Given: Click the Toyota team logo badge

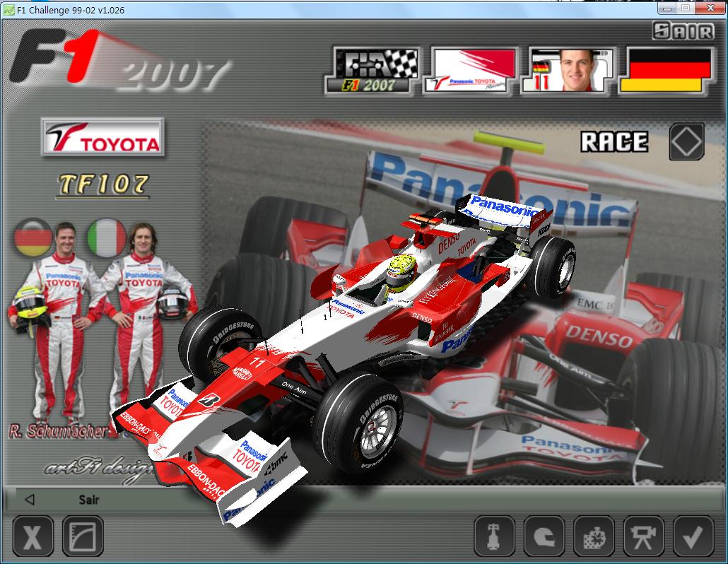Looking at the screenshot, I should pos(102,137).
